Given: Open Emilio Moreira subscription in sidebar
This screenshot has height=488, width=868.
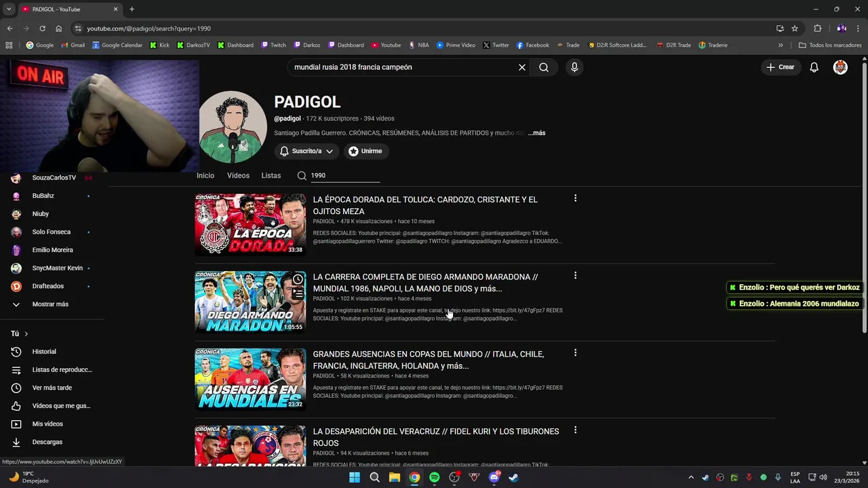Looking at the screenshot, I should click(53, 250).
